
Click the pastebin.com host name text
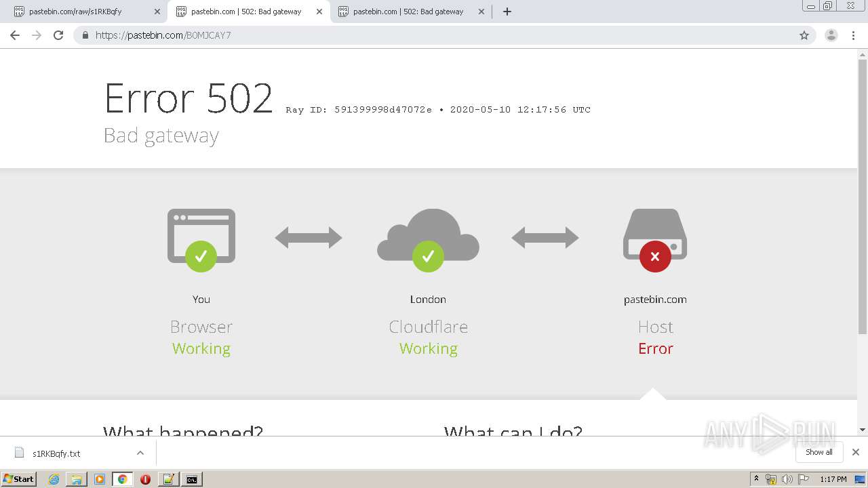pyautogui.click(x=655, y=300)
